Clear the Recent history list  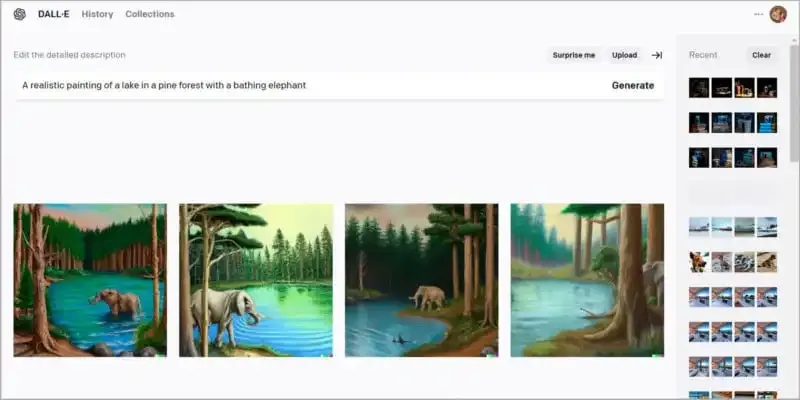pyautogui.click(x=761, y=55)
